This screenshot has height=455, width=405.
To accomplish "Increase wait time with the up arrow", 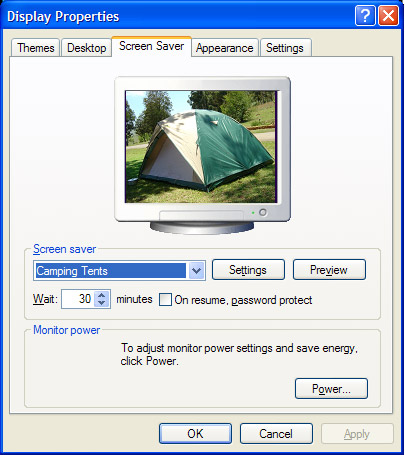I will pyautogui.click(x=102, y=294).
